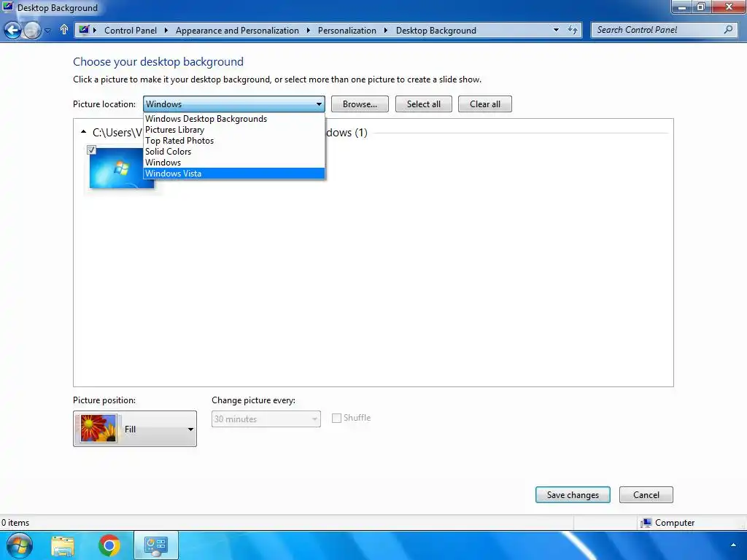
Task: Uncheck the Windows wallpaper thumbnail checkbox
Action: 91,150
